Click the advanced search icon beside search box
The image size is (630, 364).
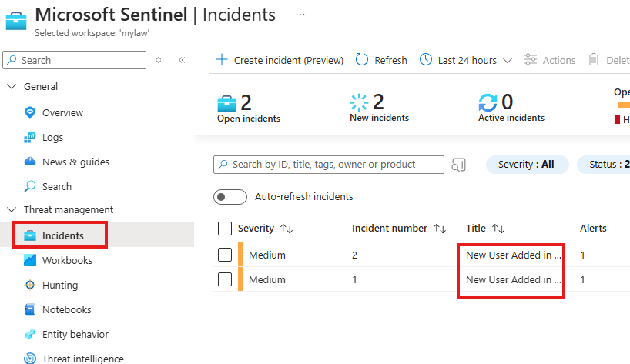coord(458,165)
